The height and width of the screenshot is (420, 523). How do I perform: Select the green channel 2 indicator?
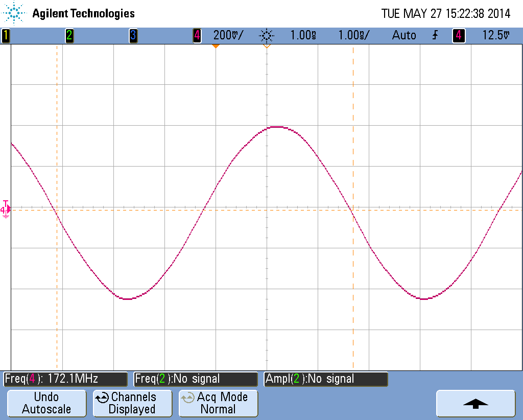69,36
